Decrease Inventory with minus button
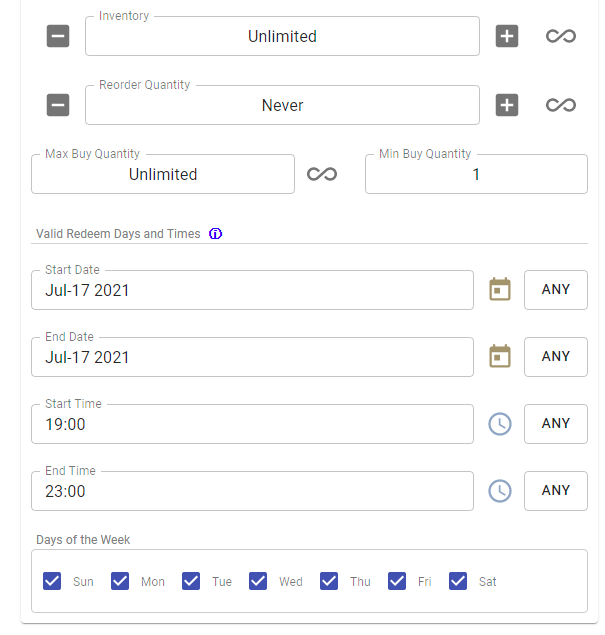 coord(58,36)
